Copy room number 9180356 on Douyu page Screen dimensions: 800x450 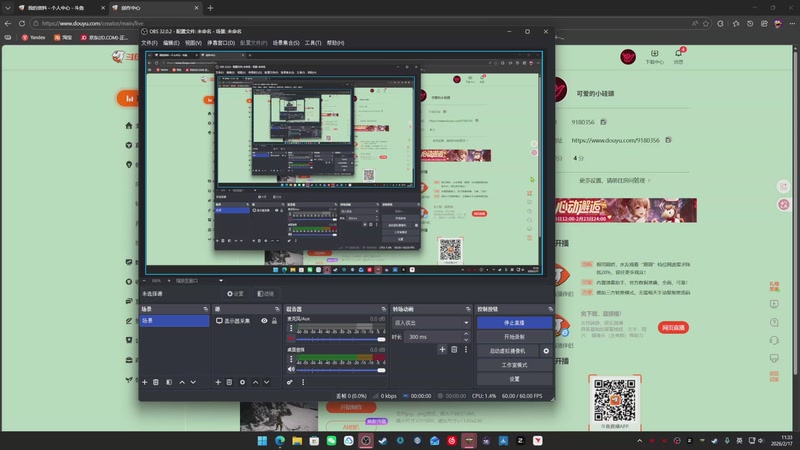tap(603, 122)
